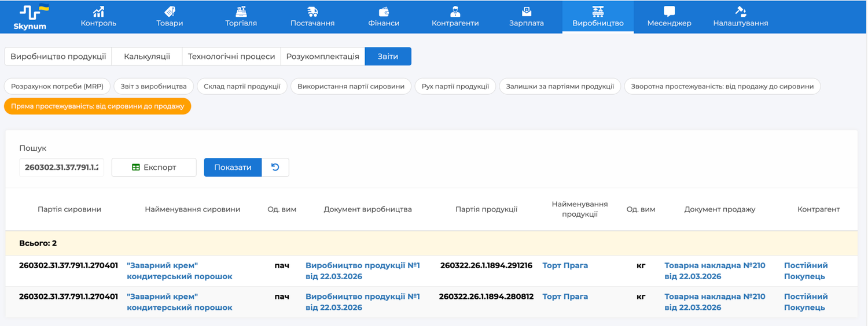Open Налаштування settings icon
Image resolution: width=868 pixels, height=326 pixels.
pos(740,12)
